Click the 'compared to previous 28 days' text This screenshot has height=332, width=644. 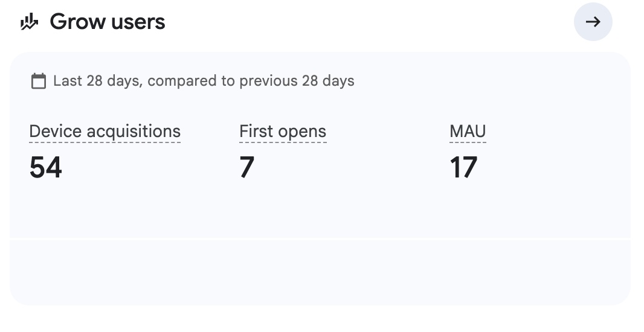pos(251,81)
